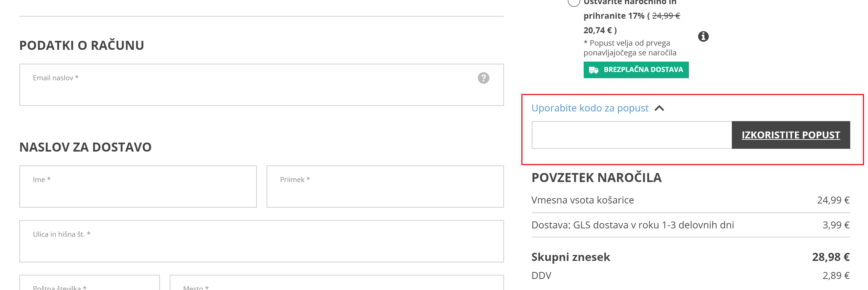Click the Mesto city field
Image resolution: width=868 pixels, height=290 pixels.
click(337, 283)
